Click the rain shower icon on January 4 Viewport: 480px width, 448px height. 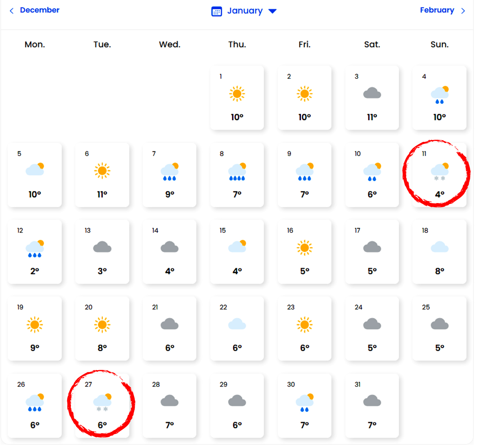coord(440,95)
